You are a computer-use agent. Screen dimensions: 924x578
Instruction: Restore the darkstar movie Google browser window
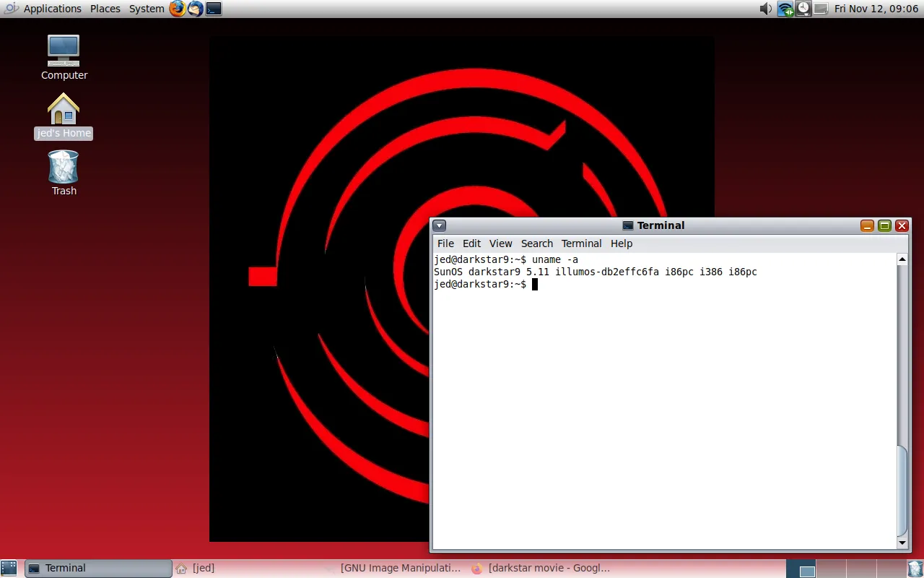[543, 569]
